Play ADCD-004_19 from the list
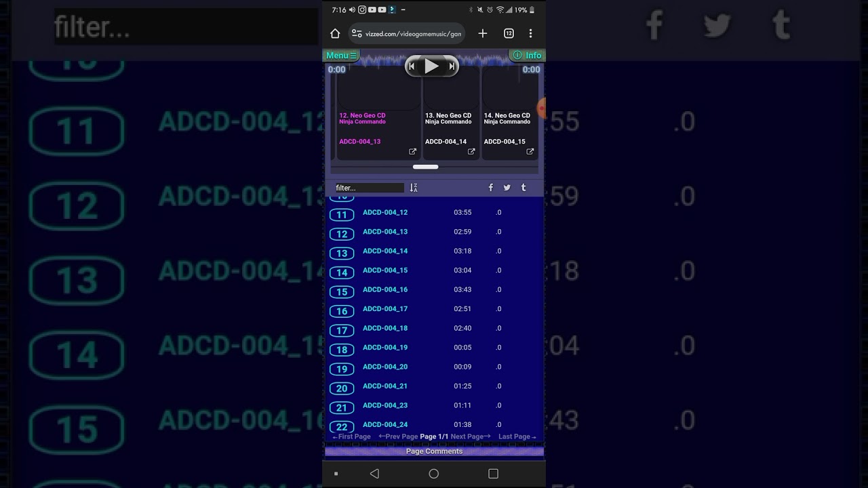Screen dimensions: 868x488 pyautogui.click(x=385, y=348)
